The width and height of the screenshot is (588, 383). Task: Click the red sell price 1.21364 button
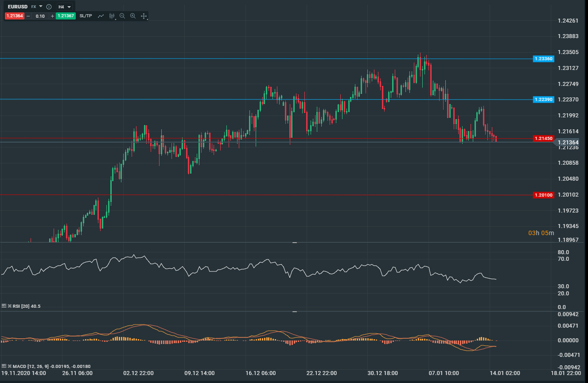coord(15,16)
